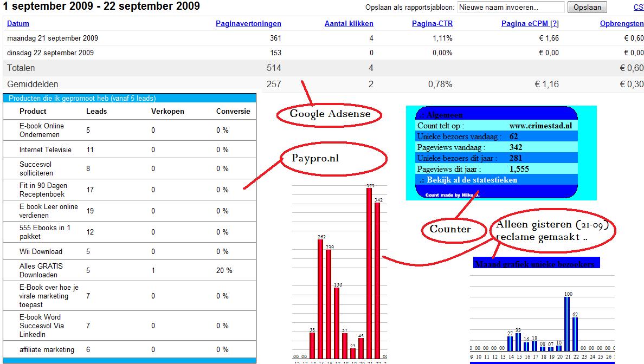
Task: Click the 'Unieke bezoers vandaag' counter row
Action: (x=497, y=136)
